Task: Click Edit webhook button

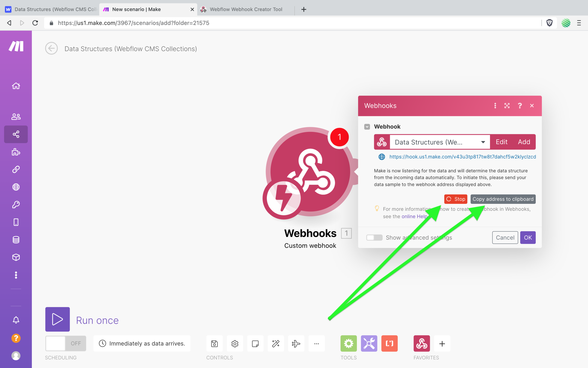Action: [501, 142]
